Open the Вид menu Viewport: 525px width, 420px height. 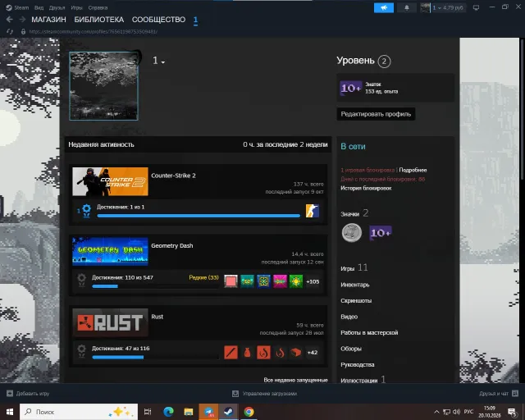point(39,7)
